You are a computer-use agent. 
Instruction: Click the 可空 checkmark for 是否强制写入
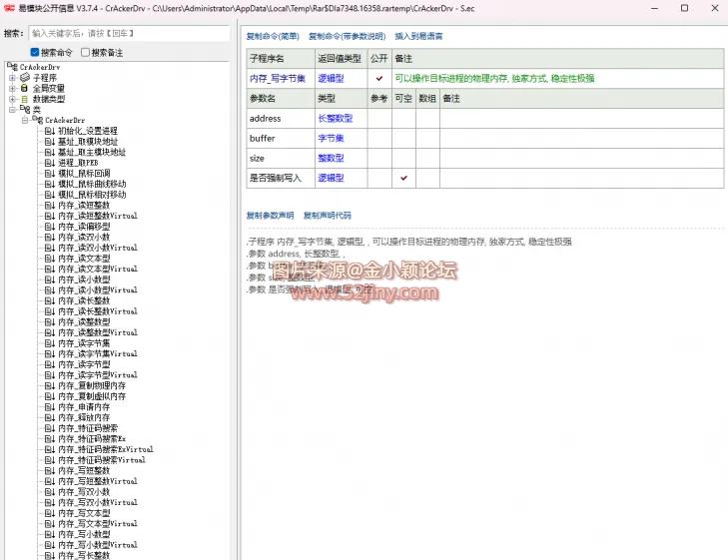[x=403, y=178]
